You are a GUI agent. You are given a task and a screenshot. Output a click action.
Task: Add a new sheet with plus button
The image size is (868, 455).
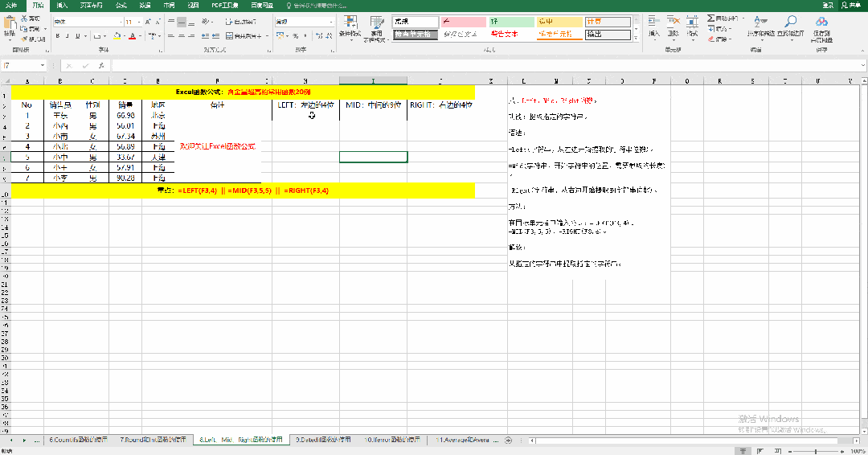(x=508, y=441)
